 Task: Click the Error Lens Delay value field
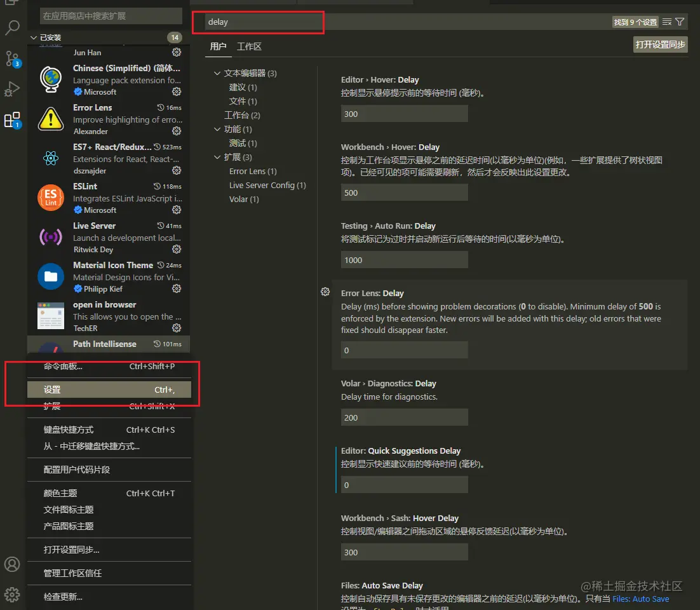coord(405,350)
